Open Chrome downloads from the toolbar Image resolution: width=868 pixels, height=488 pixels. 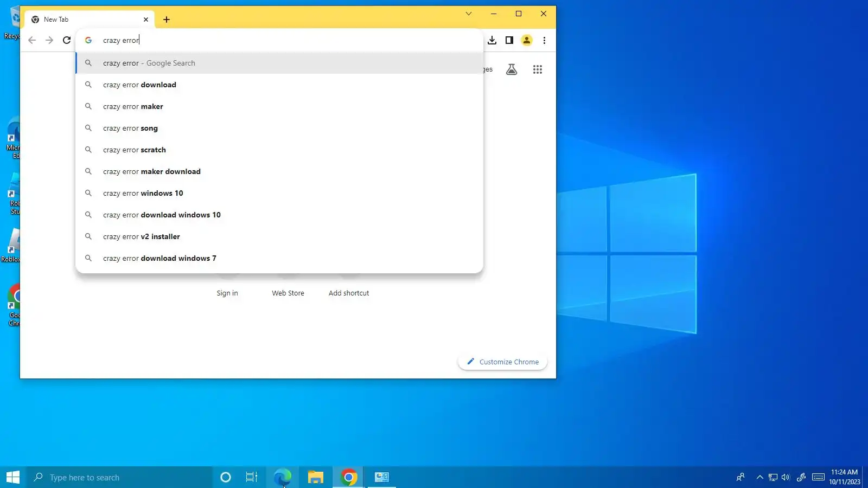(492, 40)
